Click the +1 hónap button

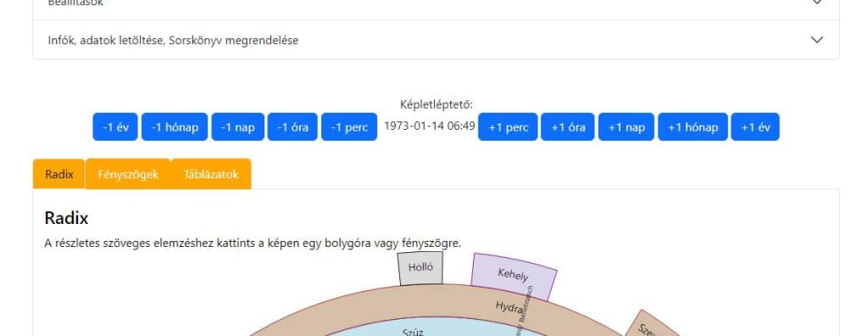pyautogui.click(x=693, y=127)
